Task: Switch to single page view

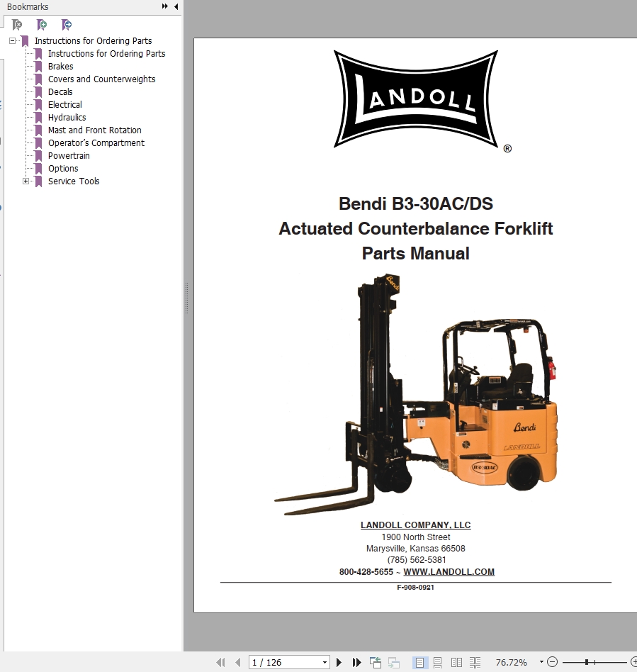Action: (x=419, y=663)
